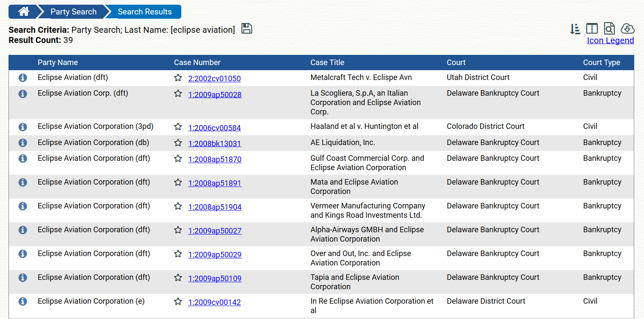Open the Icon Legend link
The width and height of the screenshot is (644, 319).
point(610,40)
